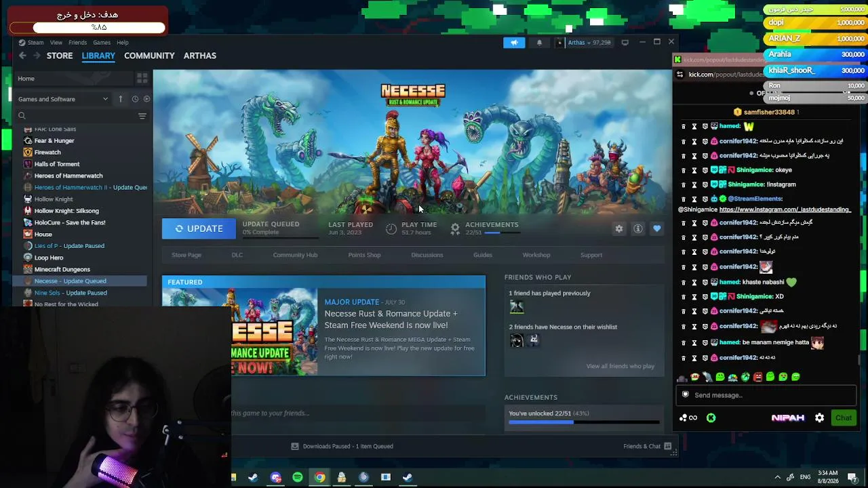
Task: Open the Windows notification center
Action: tap(852, 477)
